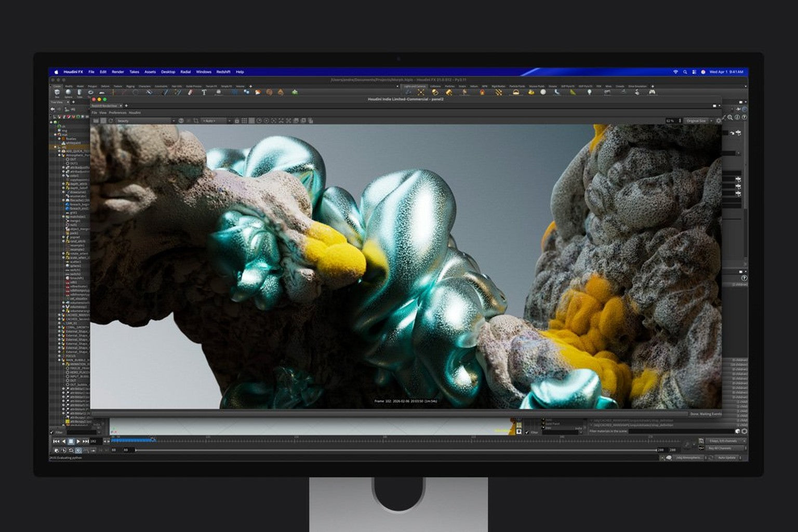The image size is (798, 532).
Task: Open the Beauty AOV dropdown
Action: [x=146, y=121]
